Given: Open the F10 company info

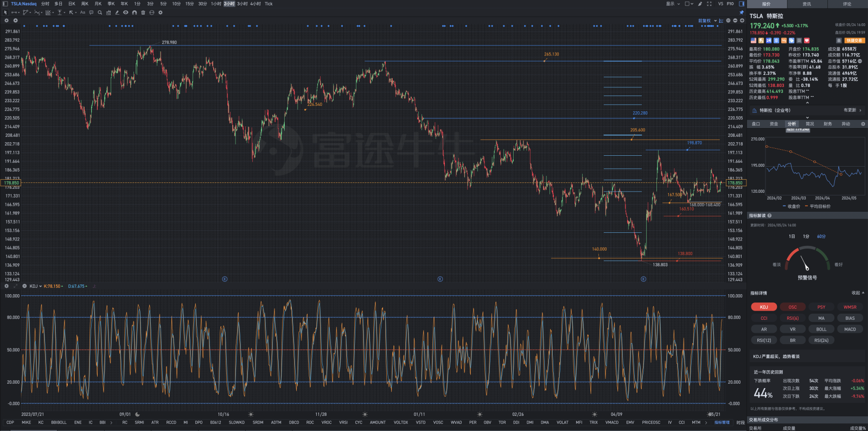Looking at the screenshot, I should [730, 4].
